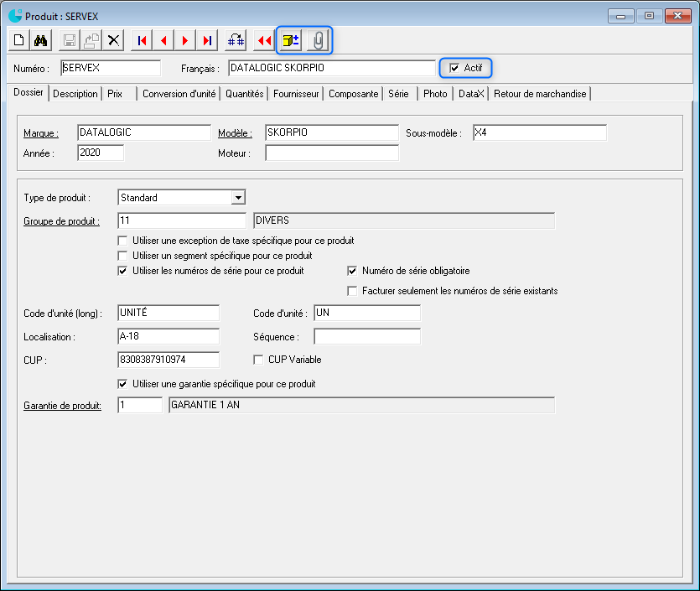
Task: Click the Numéro field containing SERVEX
Action: [111, 68]
